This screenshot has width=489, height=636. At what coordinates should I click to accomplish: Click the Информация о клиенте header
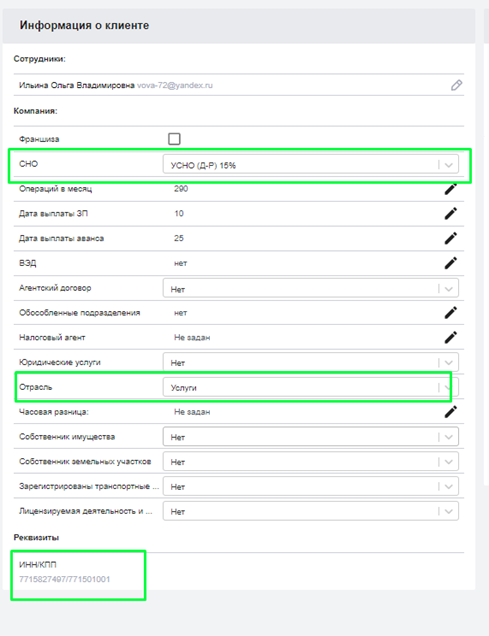click(84, 25)
